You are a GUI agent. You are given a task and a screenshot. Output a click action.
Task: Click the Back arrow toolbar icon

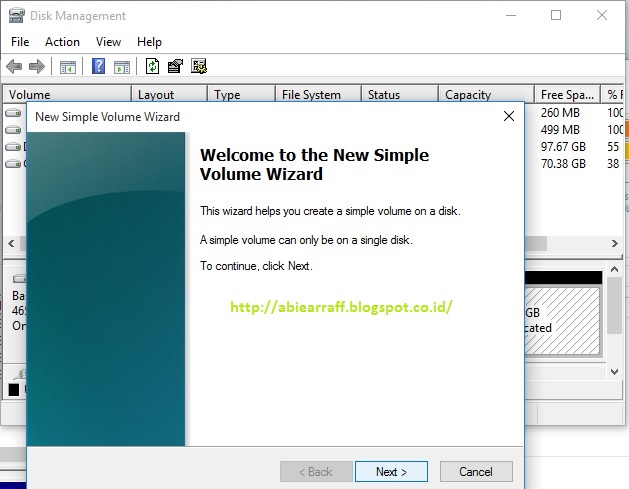click(x=14, y=66)
